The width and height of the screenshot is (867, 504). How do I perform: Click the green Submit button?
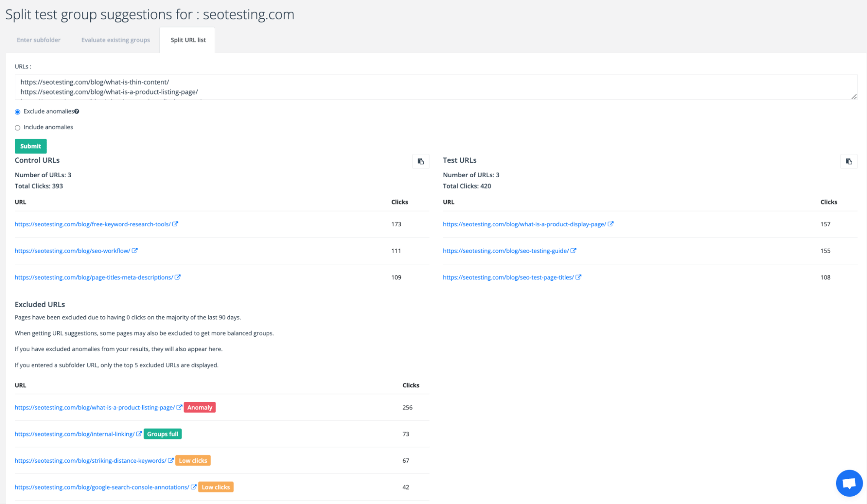[x=30, y=146]
